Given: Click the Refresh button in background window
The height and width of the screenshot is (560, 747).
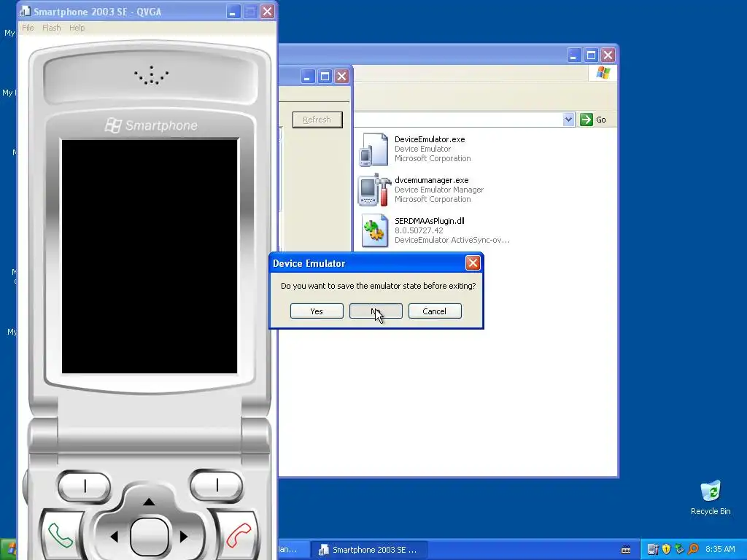Looking at the screenshot, I should (x=317, y=120).
